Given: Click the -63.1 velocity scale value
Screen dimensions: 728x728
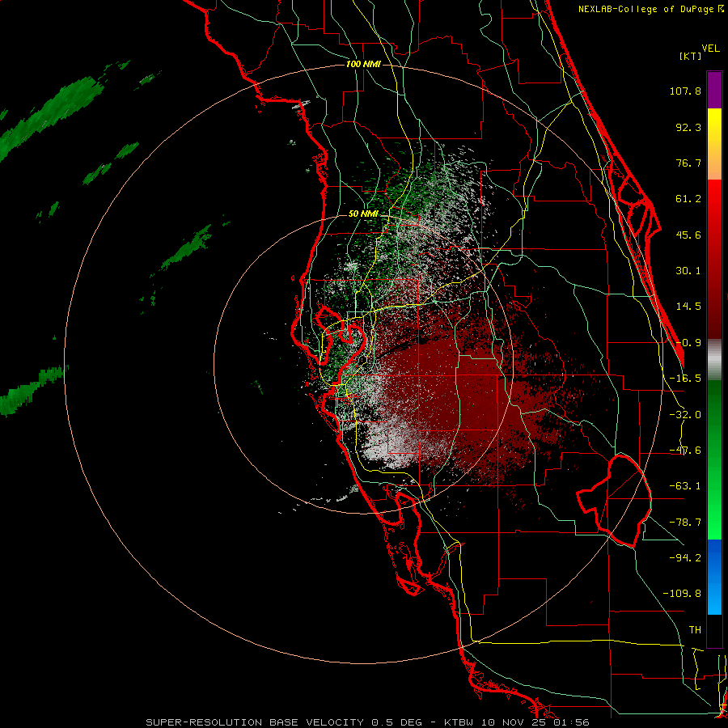Looking at the screenshot, I should 685,486.
